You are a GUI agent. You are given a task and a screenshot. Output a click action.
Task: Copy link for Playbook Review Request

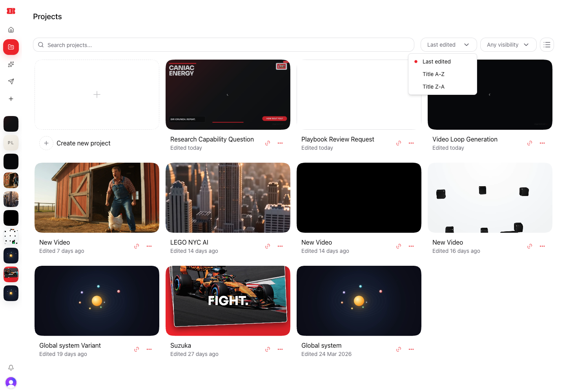(399, 143)
